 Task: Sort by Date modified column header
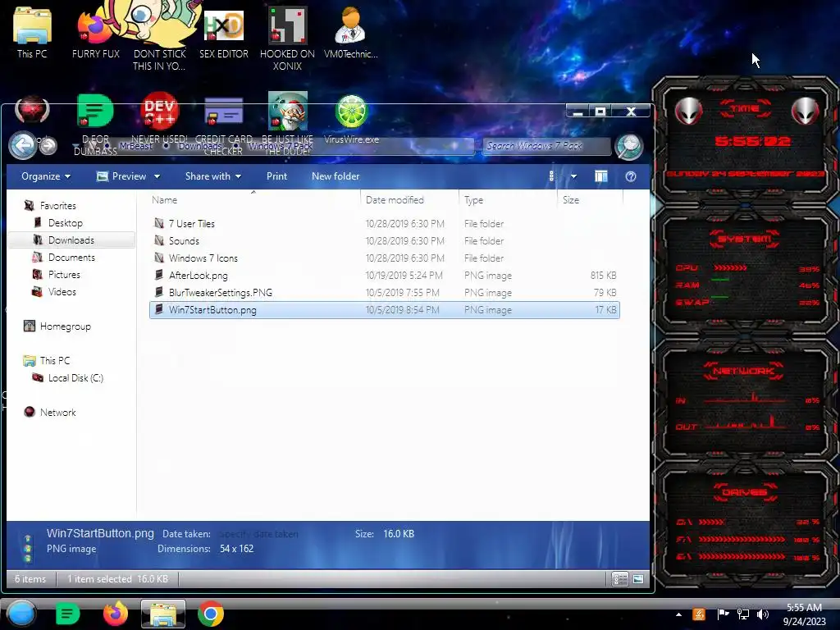coord(410,200)
